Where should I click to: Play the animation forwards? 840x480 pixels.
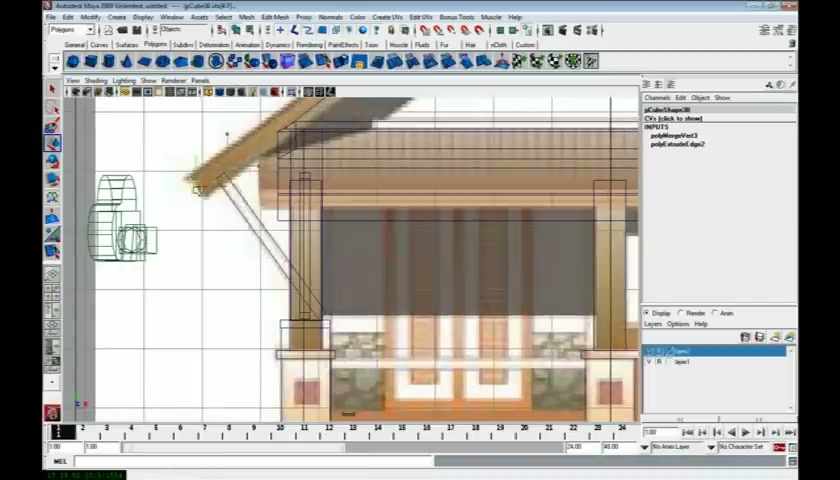746,432
